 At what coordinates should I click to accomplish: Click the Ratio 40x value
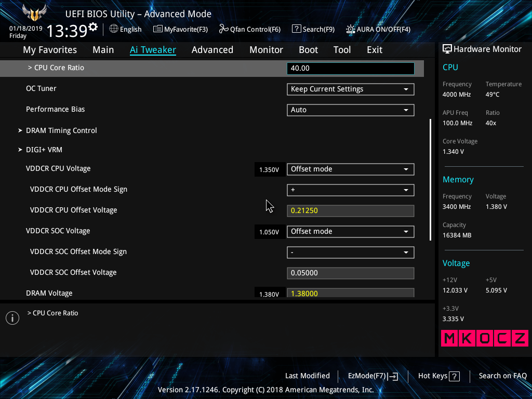pyautogui.click(x=490, y=123)
